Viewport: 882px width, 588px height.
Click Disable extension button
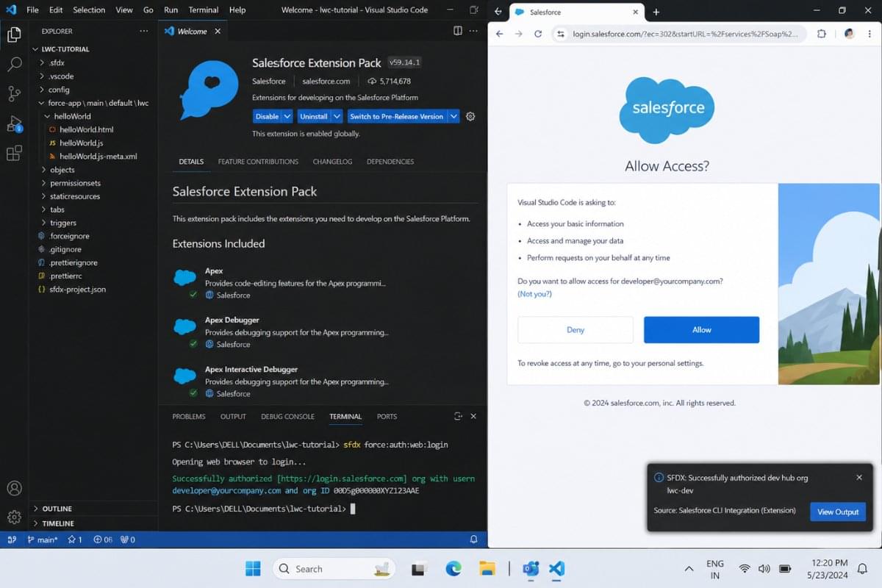[267, 116]
